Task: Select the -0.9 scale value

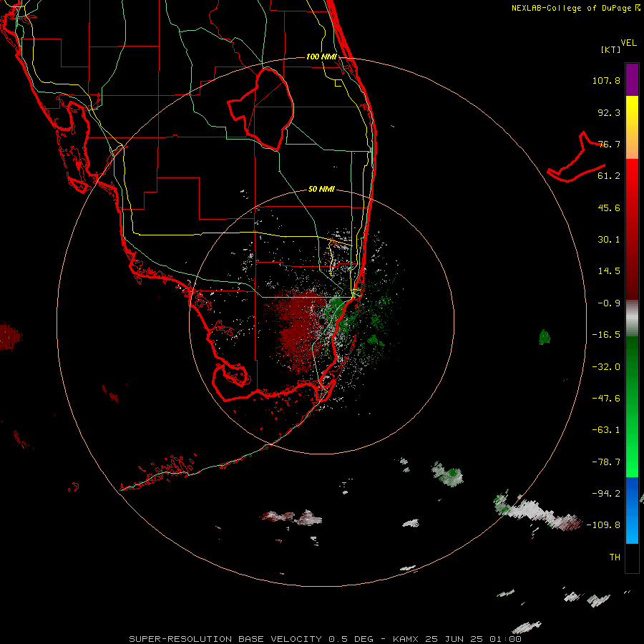Action: click(x=609, y=303)
